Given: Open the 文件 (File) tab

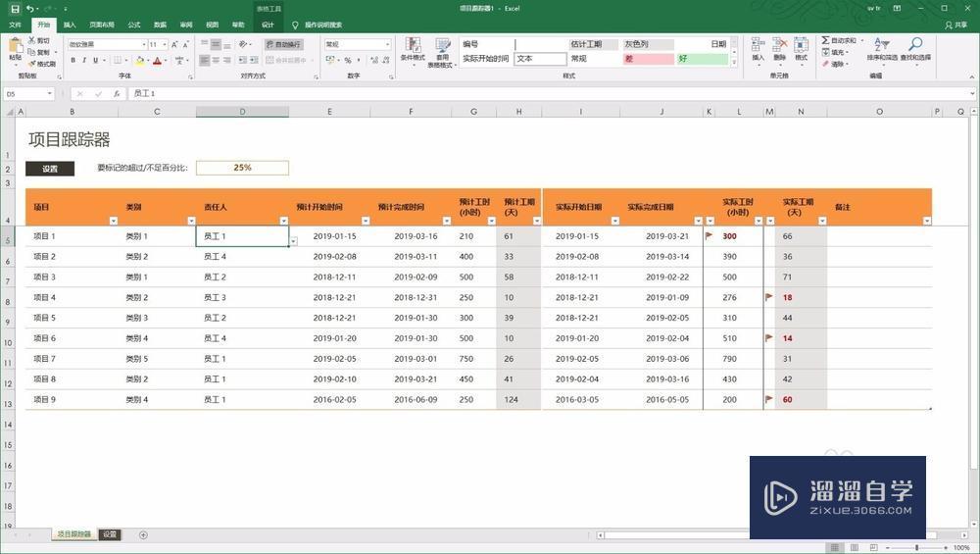Looking at the screenshot, I should pyautogui.click(x=15, y=25).
